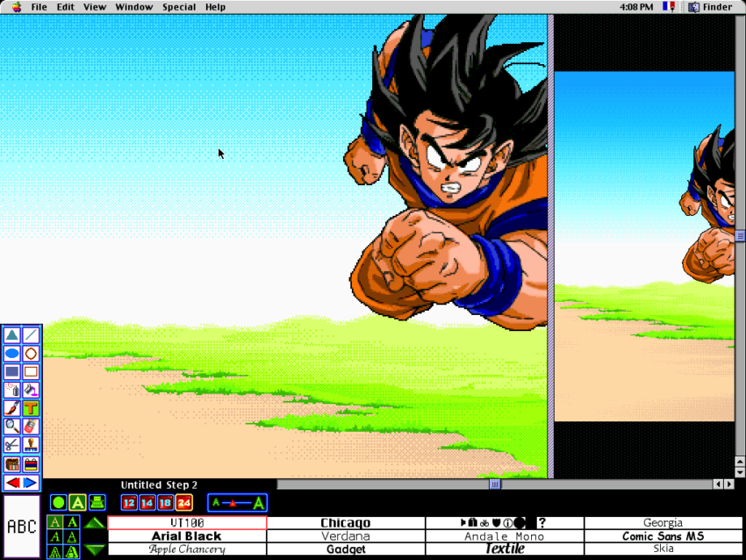This screenshot has width=746, height=560.
Task: Click the vertical scrollbar down arrow
Action: point(740,472)
